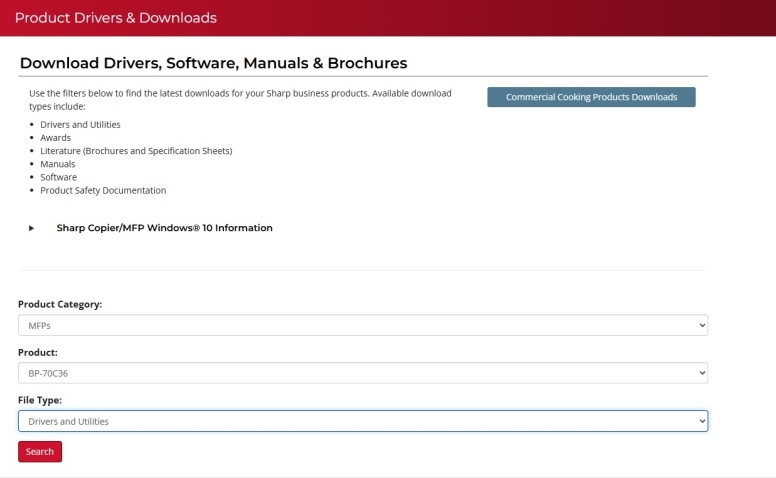776x478 pixels.
Task: Click 'Drivers and Utilities' in the bullet list
Action: (80, 125)
